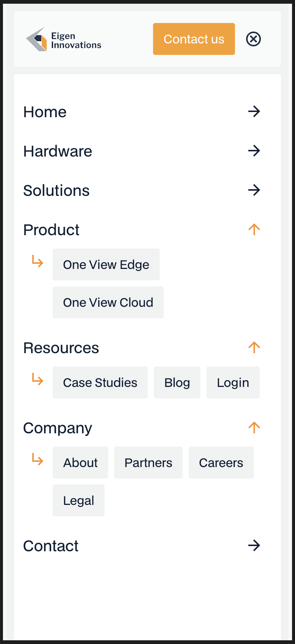Screen dimensions: 295x644
Task: Click the arrow icon next to Home
Action: click(x=254, y=111)
